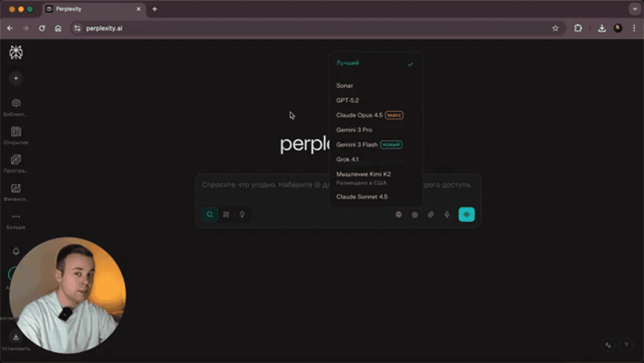Start a new thread with plus button

tap(16, 78)
